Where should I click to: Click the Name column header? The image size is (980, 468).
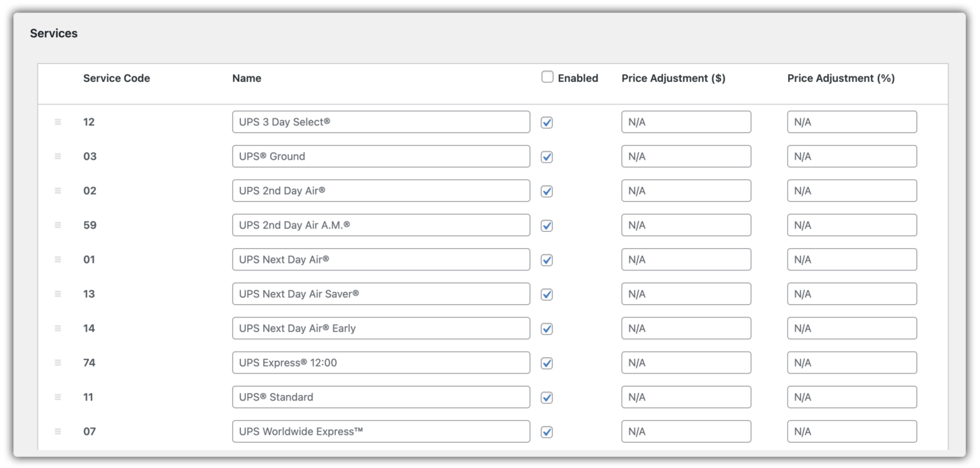tap(246, 78)
